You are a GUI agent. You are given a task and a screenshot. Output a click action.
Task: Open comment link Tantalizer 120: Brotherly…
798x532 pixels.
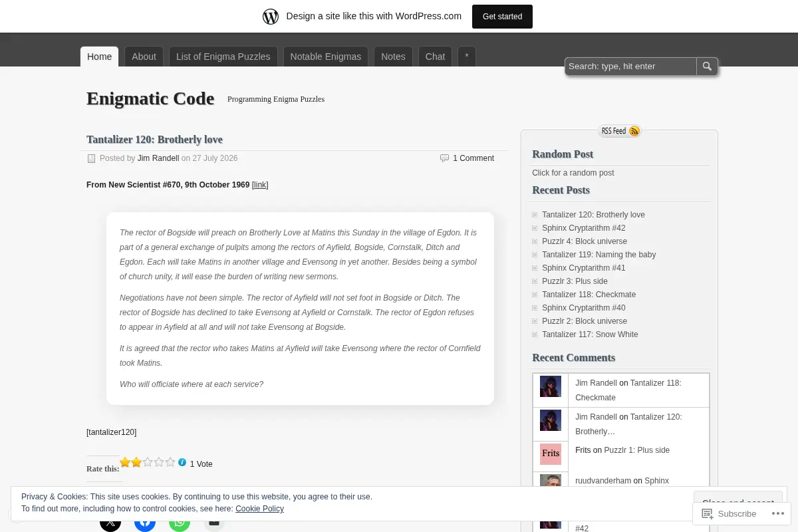click(x=628, y=424)
